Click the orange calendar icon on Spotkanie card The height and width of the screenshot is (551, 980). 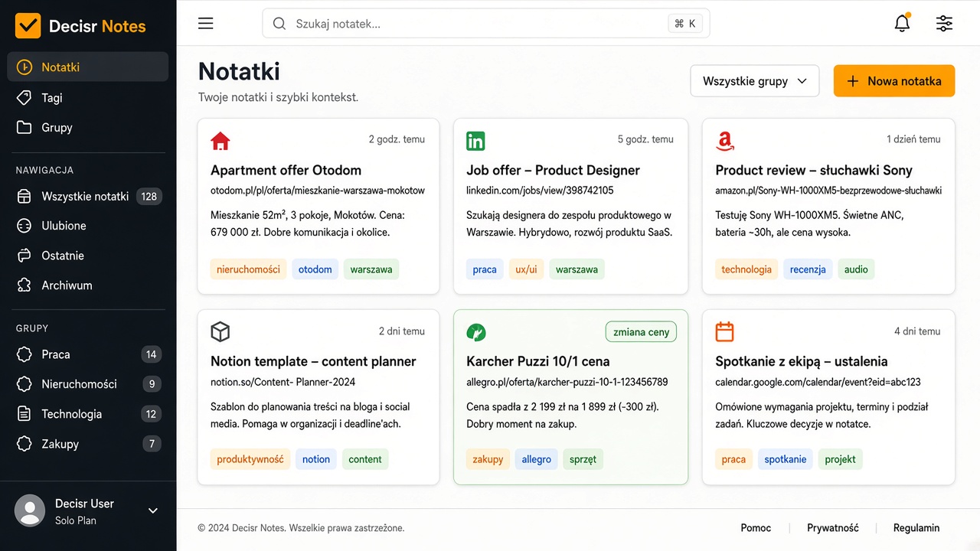coord(724,331)
